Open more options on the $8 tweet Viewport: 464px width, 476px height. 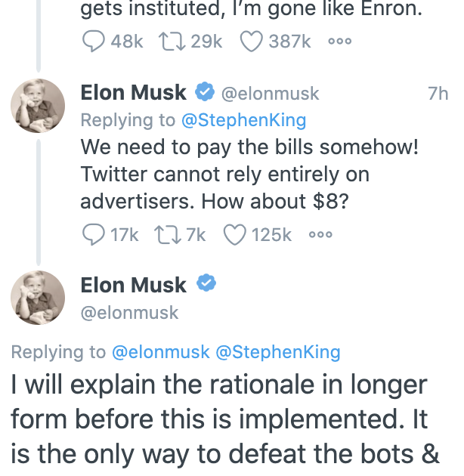click(x=320, y=234)
